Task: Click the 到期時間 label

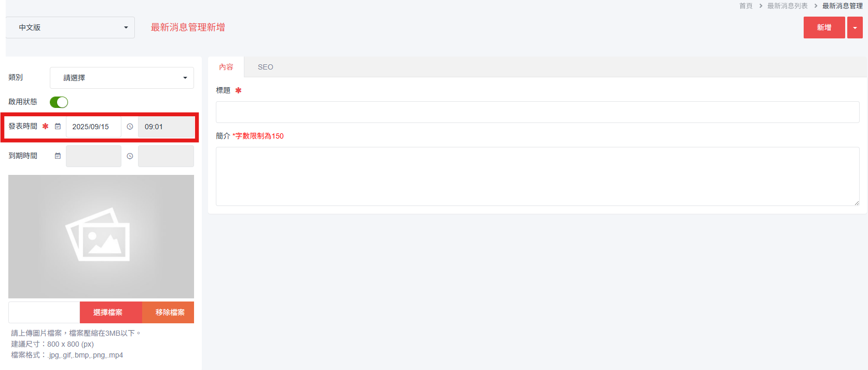Action: coord(23,156)
